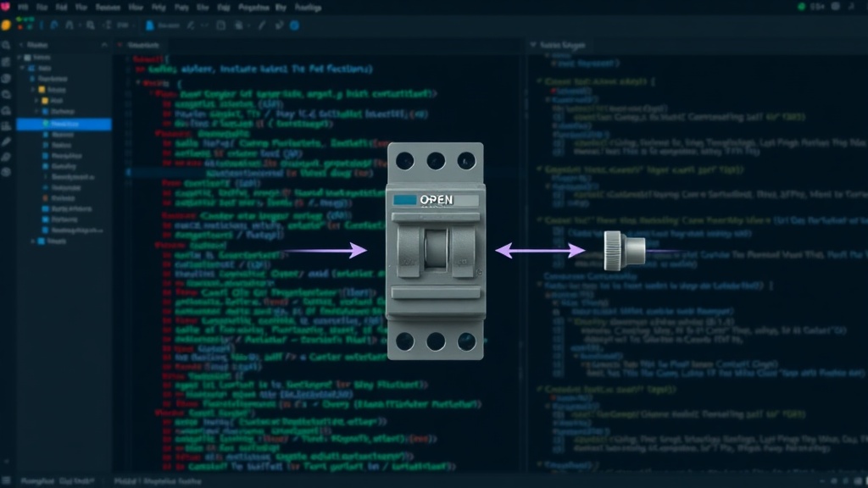Open the search magnifier in left sidebar

pyautogui.click(x=6, y=46)
